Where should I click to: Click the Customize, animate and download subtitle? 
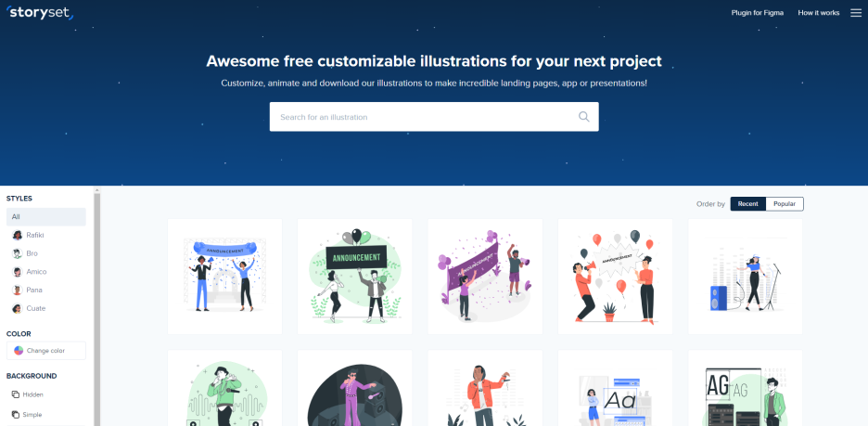point(434,84)
